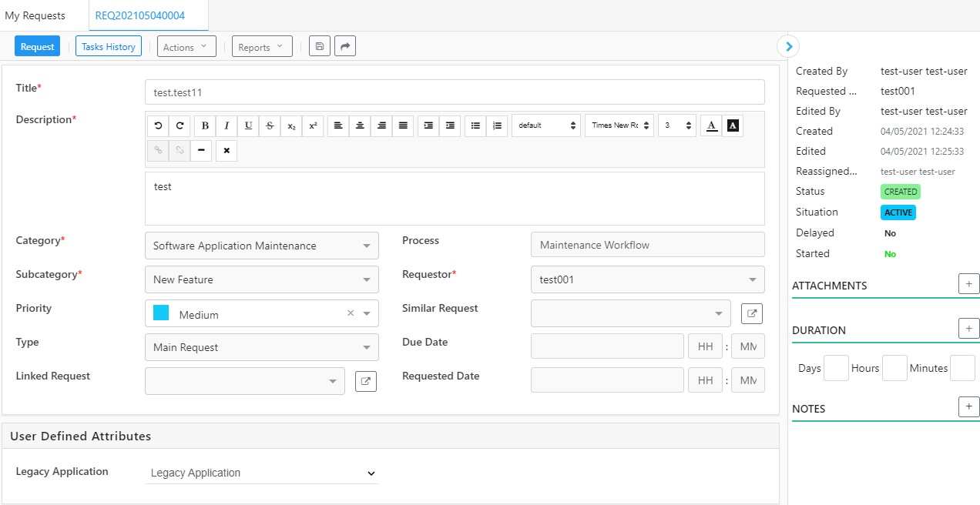Toggle strikethrough formatting in description editor
Screen dimensions: 980x505
pos(270,125)
